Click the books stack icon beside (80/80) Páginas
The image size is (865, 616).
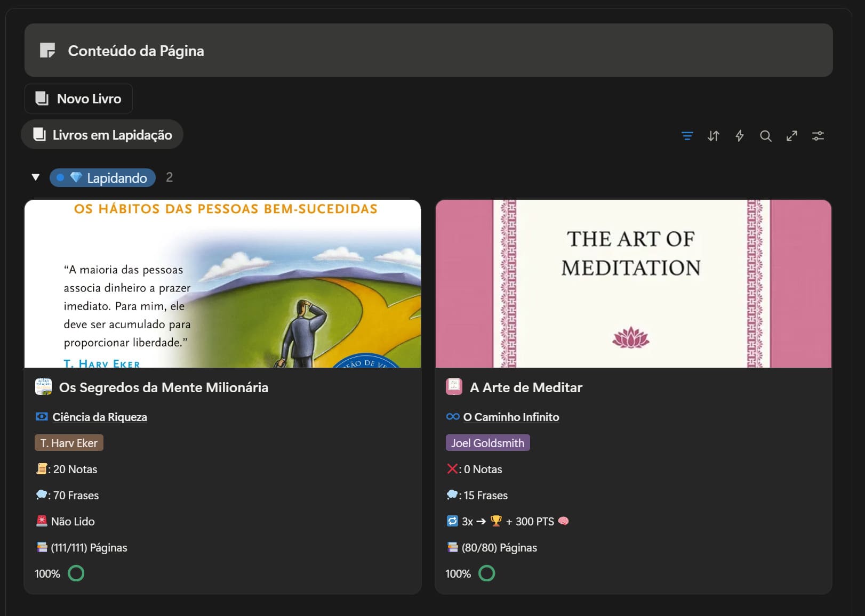452,547
